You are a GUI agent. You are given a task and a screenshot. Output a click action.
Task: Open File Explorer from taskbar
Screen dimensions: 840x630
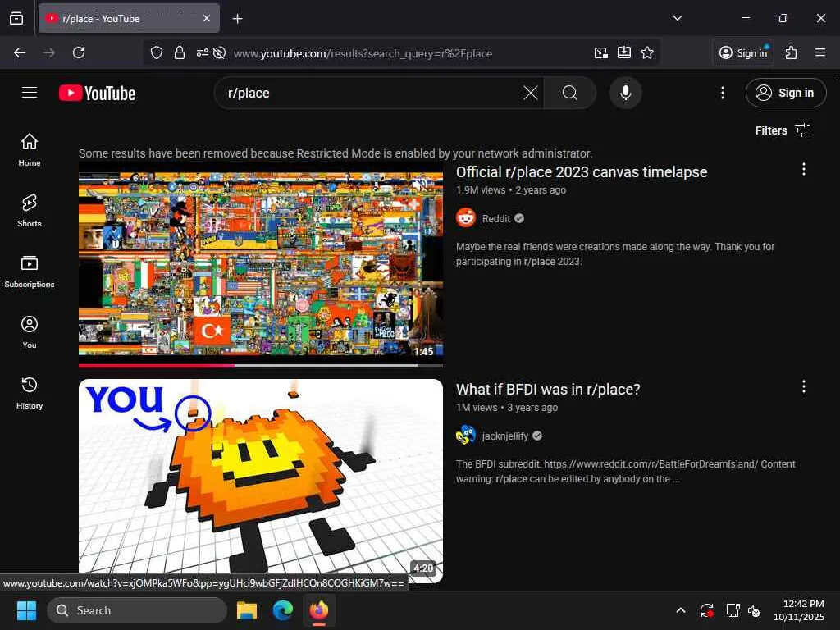coord(247,610)
